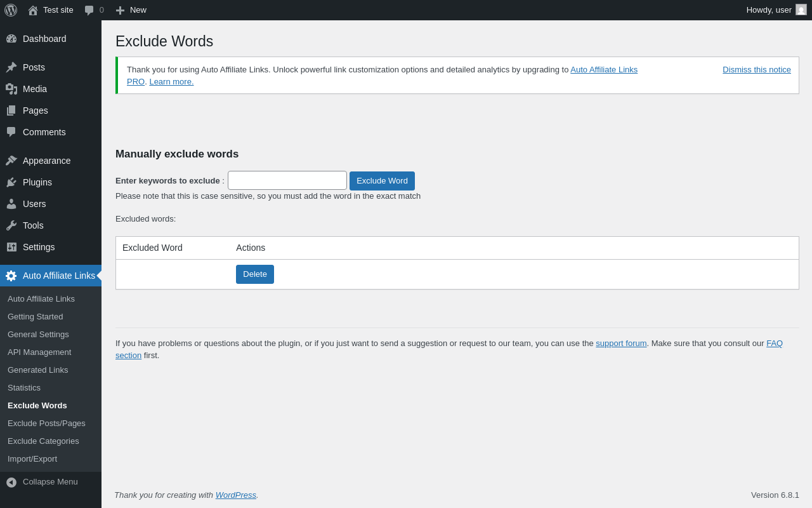Click the Users person icon
Image resolution: width=812 pixels, height=508 pixels.
(11, 204)
